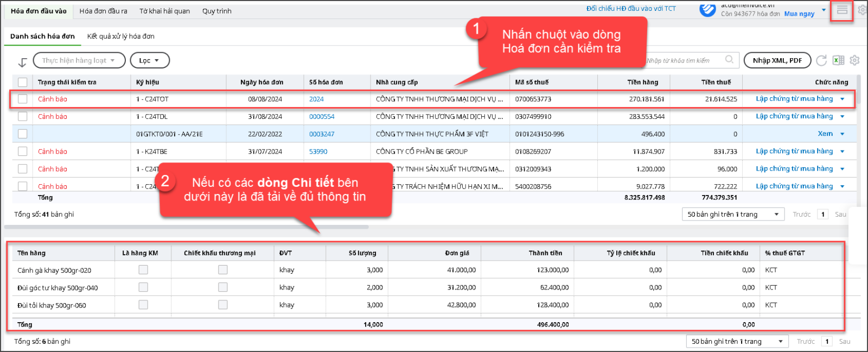Viewport: 868px width, 352px height.
Task: Expand the "Thực hiện hàng loạt" dropdown
Action: [79, 60]
